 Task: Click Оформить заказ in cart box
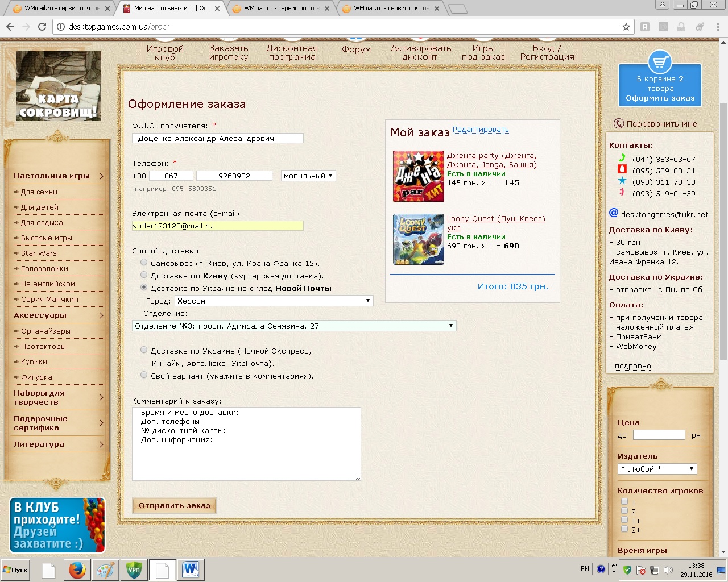click(x=660, y=98)
